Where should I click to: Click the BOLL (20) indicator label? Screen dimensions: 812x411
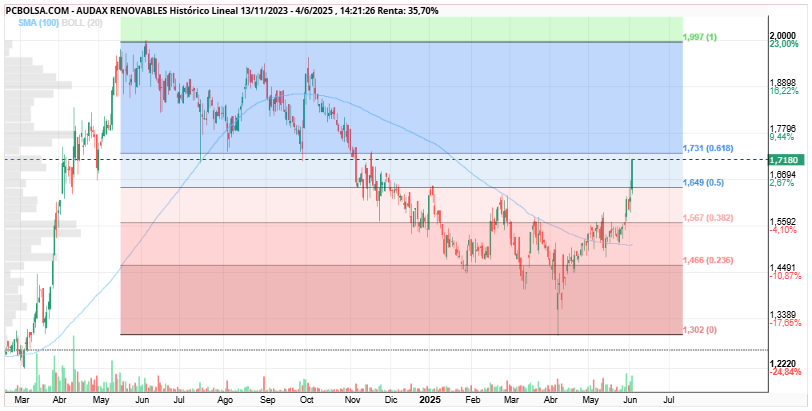[81, 23]
